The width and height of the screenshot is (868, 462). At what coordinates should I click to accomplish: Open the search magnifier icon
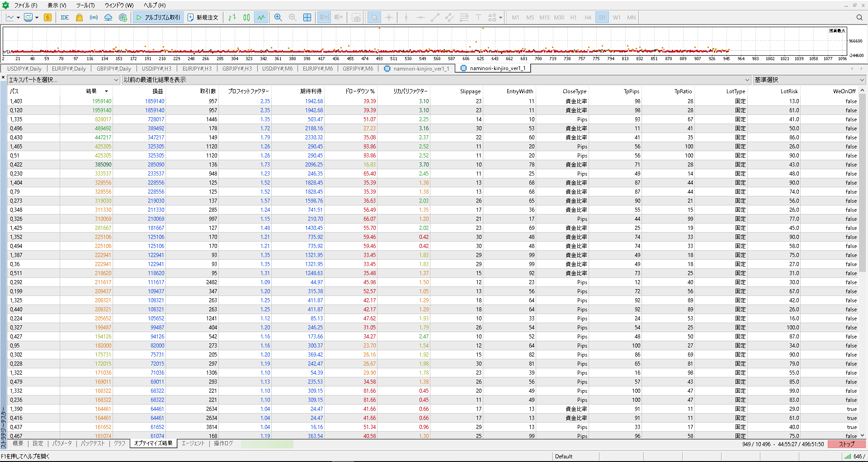coord(859,18)
